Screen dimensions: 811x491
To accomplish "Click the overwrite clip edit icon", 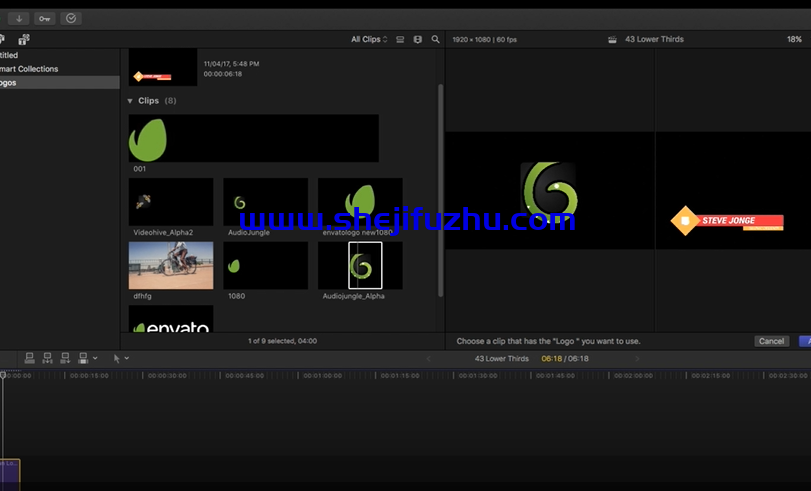I will pos(84,357).
